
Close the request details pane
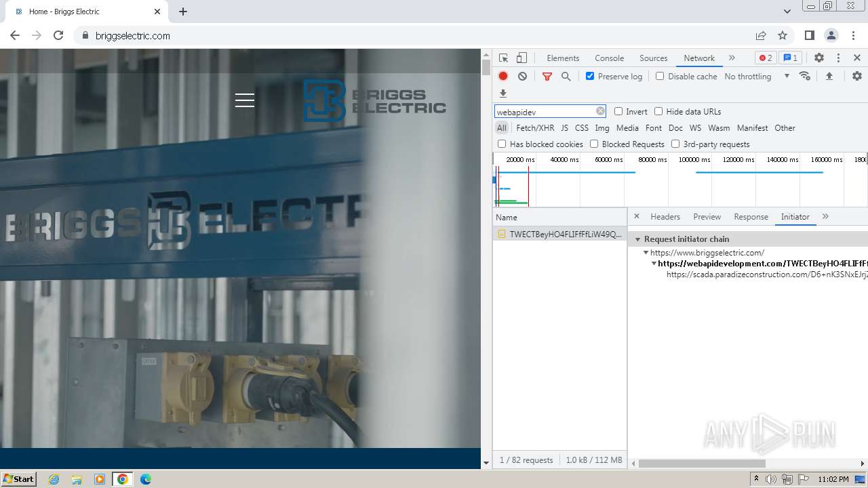pos(636,216)
